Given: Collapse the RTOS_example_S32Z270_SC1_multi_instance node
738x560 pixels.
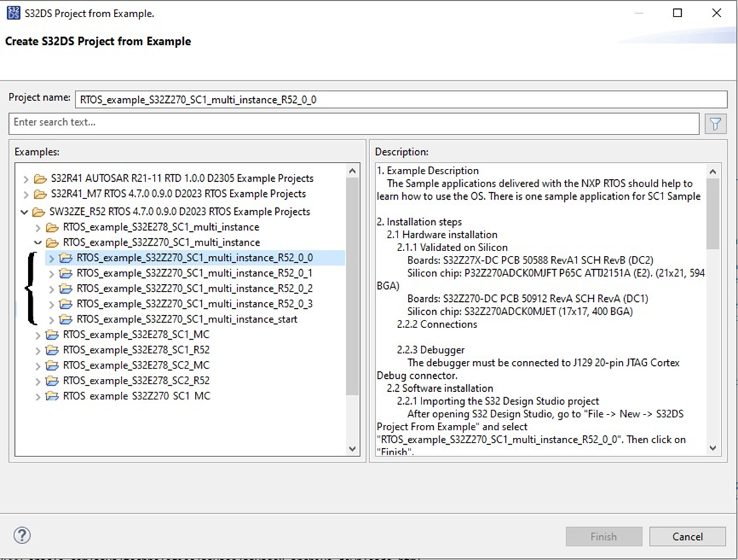Looking at the screenshot, I should (x=39, y=242).
